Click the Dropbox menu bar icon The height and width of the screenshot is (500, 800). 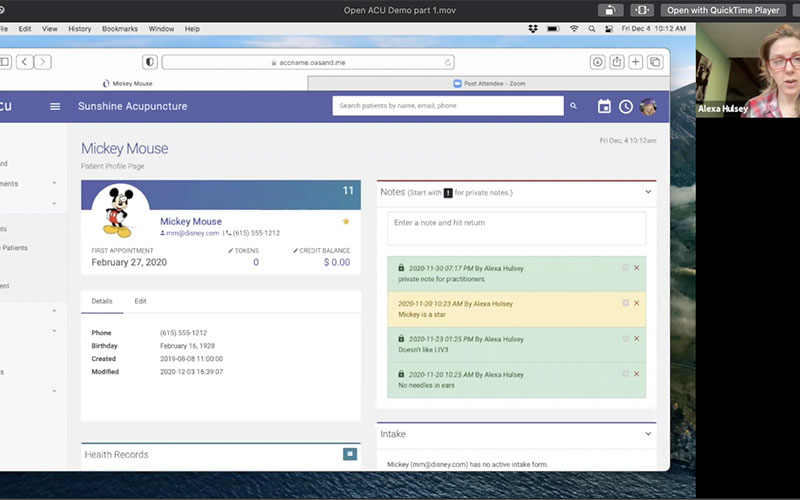[x=533, y=29]
